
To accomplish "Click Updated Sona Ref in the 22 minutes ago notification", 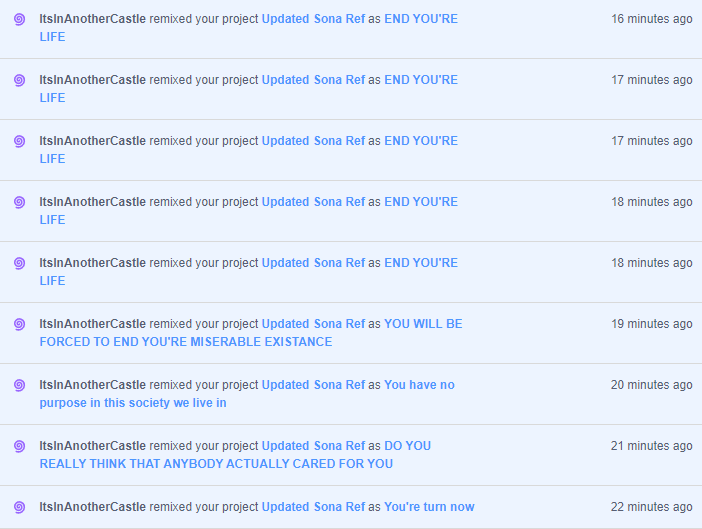I will click(313, 507).
